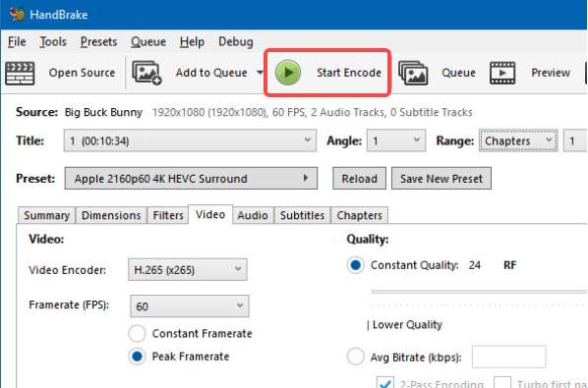Expand the Video Encoder H.265 dropdown

coord(188,270)
